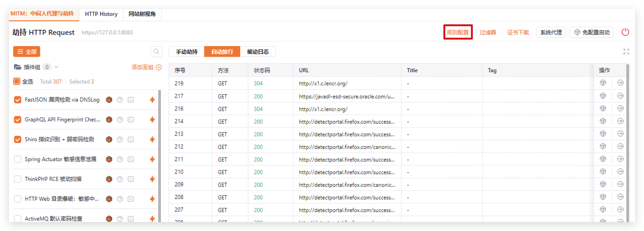Select the 手动劫持 mode tab
This screenshot has width=644, height=231.
pyautogui.click(x=187, y=52)
